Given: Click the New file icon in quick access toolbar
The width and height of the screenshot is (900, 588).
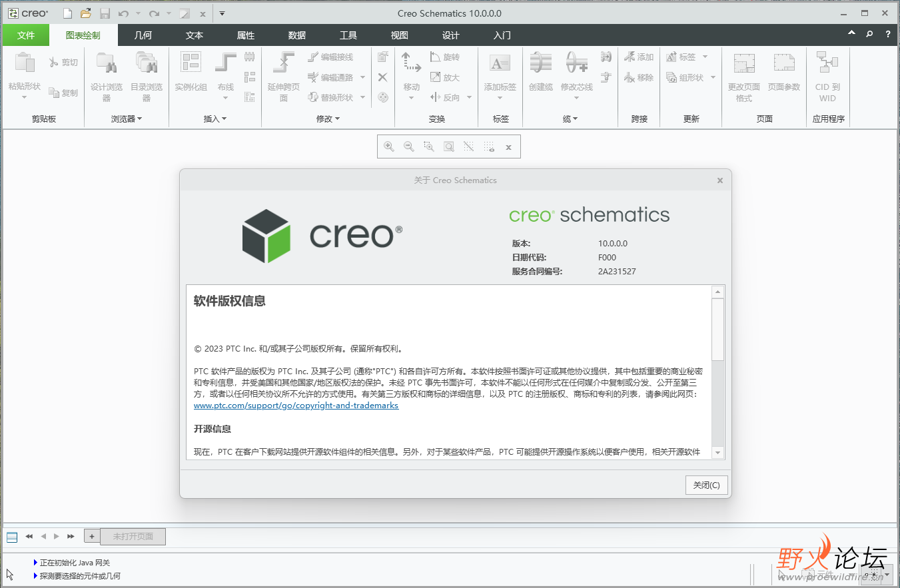Looking at the screenshot, I should coord(67,13).
